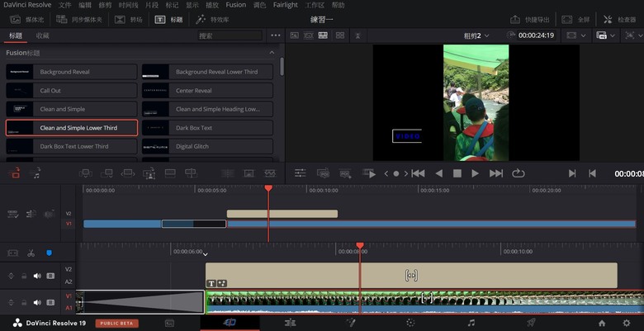Add a blue marker with flag icon

tap(49, 253)
